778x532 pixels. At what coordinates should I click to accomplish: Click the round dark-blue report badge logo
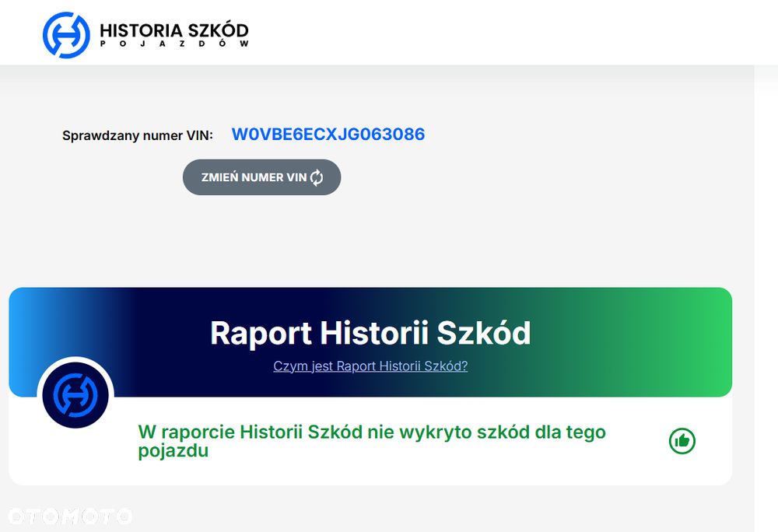click(x=75, y=395)
